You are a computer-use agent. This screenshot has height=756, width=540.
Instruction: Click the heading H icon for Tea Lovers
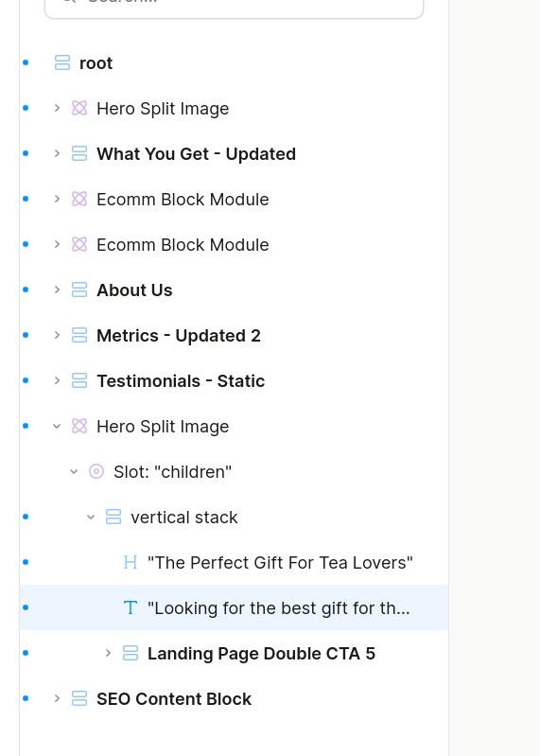[x=131, y=562]
